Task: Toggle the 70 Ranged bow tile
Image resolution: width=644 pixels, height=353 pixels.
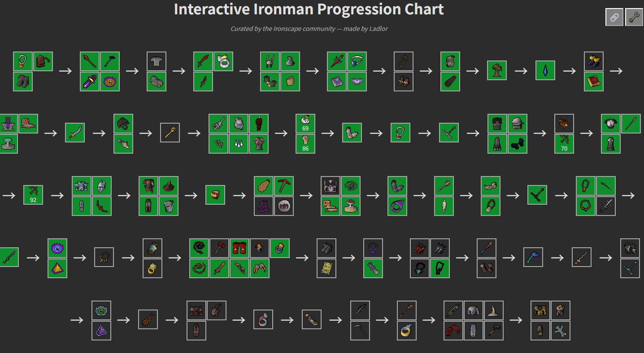Action: point(564,144)
